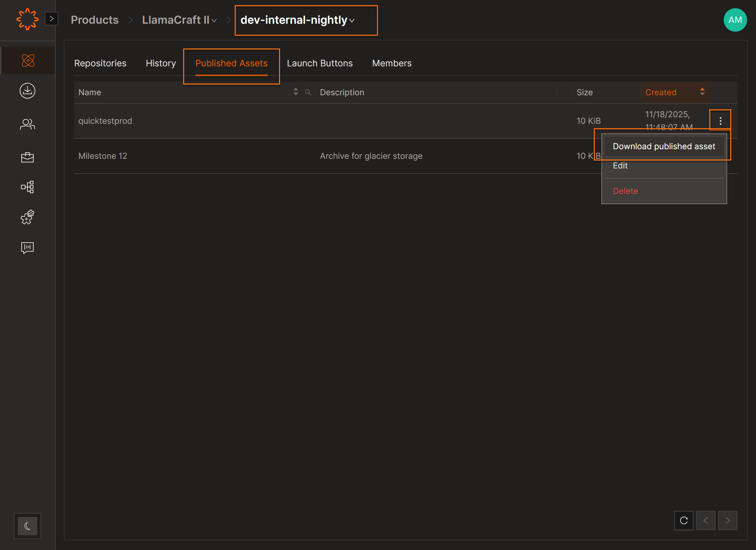Viewport: 756px width, 550px height.
Task: Toggle dark mode with moon button
Action: pos(27,526)
